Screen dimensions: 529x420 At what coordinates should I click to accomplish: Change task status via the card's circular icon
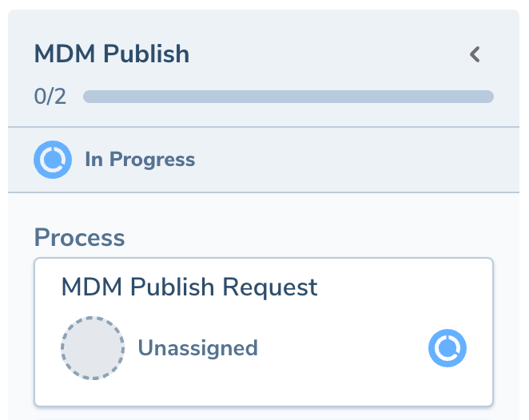447,348
